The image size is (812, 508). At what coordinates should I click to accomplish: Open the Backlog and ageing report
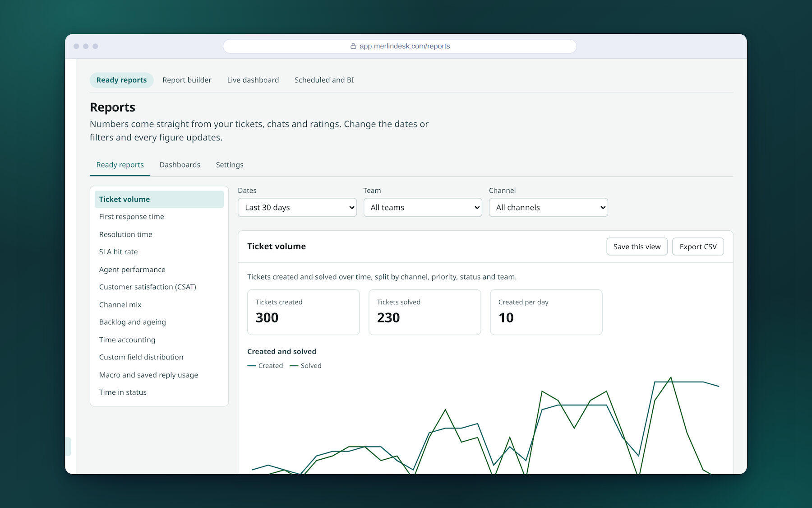159,322
